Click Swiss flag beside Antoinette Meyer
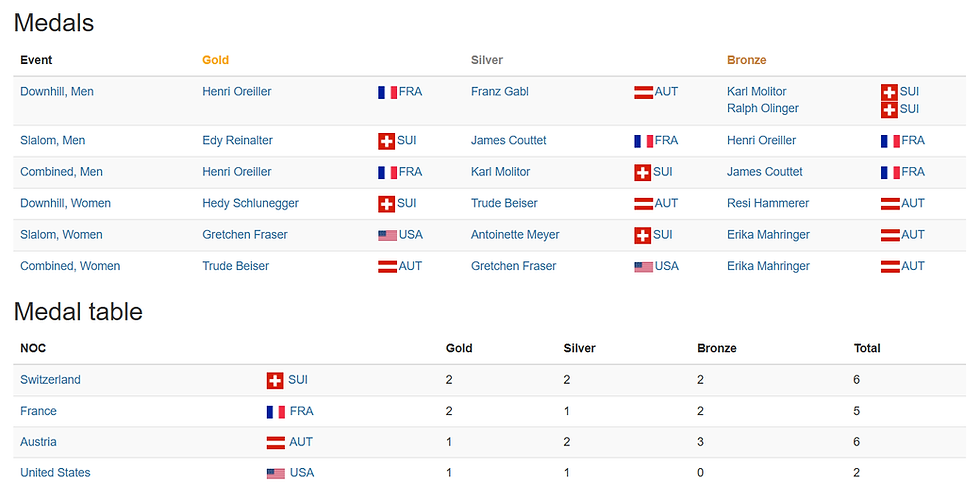980x500 pixels. click(x=643, y=235)
